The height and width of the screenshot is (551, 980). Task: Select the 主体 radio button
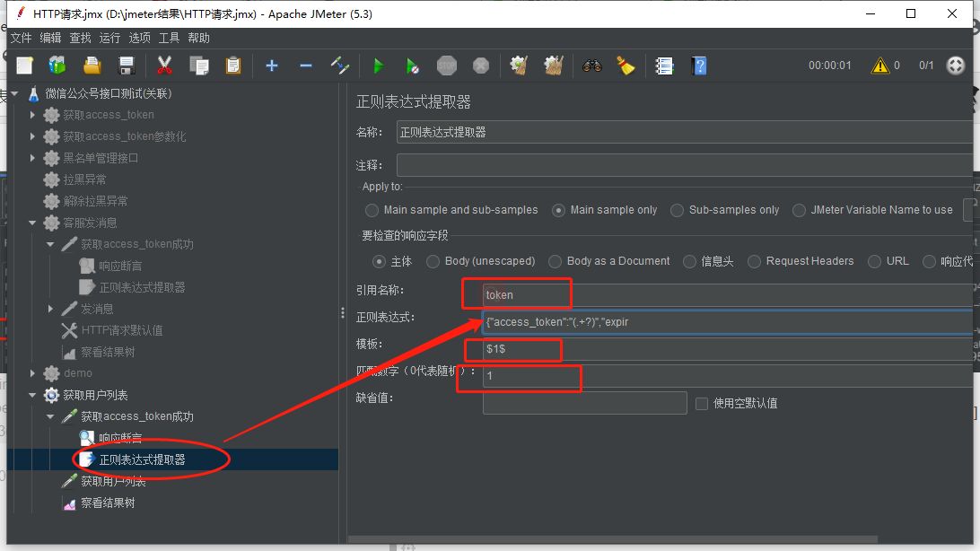click(379, 261)
